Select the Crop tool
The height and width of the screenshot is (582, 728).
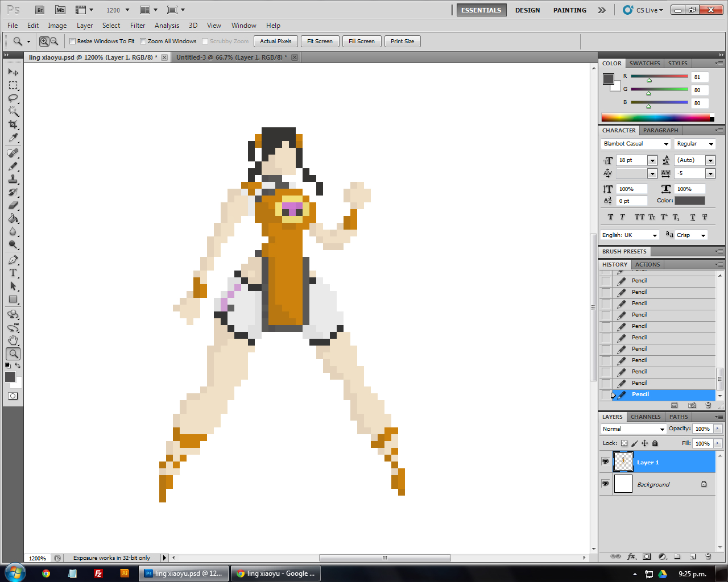coord(13,124)
